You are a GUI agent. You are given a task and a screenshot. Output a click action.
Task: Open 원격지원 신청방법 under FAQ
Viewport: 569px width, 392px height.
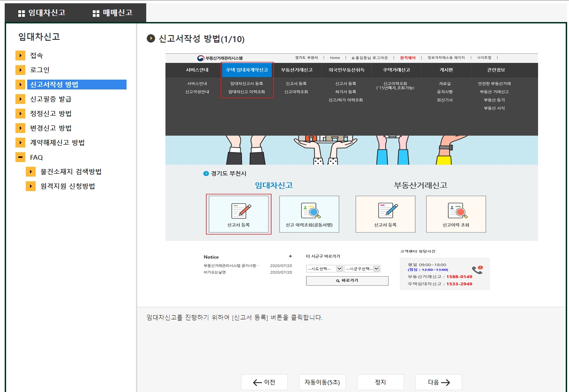pyautogui.click(x=68, y=186)
